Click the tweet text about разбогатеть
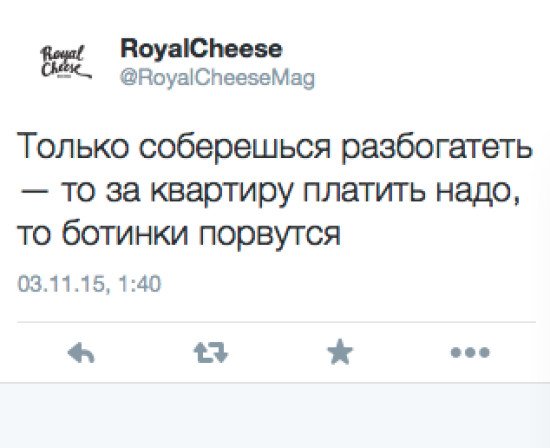Viewport: 550px width, 448px height. tap(275, 189)
